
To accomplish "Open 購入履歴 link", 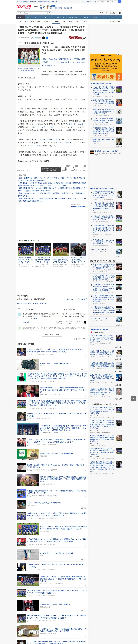I will [112, 13].
